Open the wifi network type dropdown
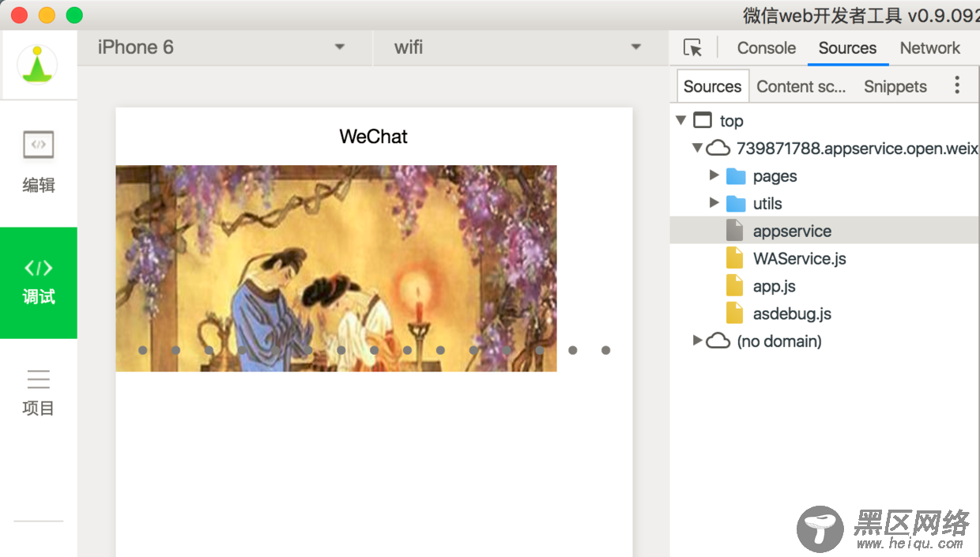 pyautogui.click(x=521, y=47)
